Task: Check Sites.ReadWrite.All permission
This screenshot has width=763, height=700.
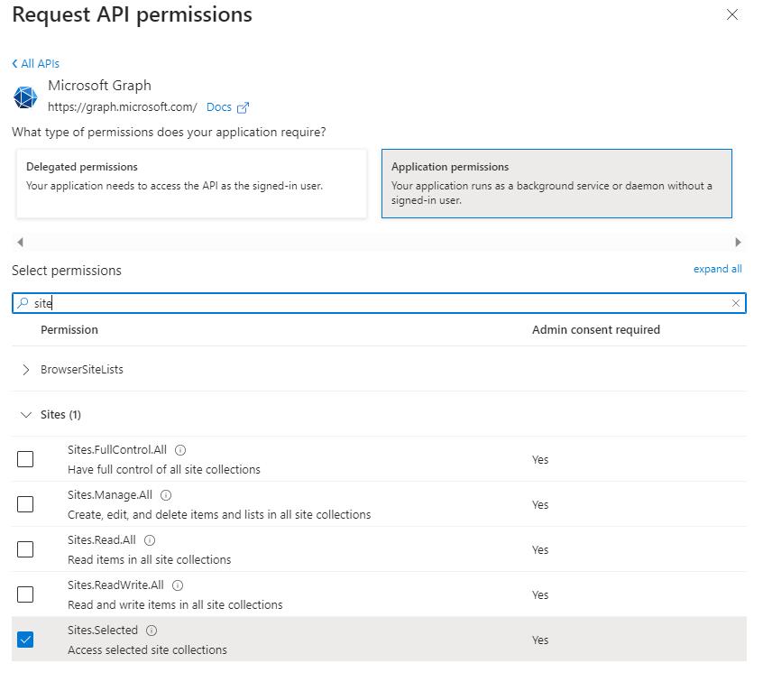Action: point(25,594)
